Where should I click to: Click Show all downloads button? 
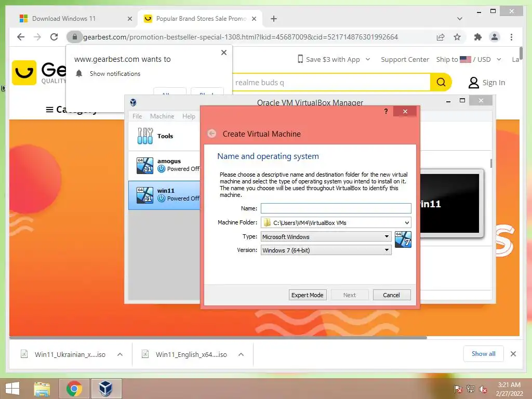click(x=483, y=354)
